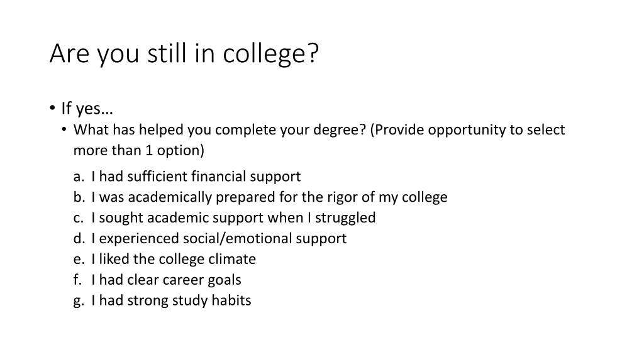The width and height of the screenshot is (644, 362).
Task: Click the letter 'c.' list marker
Action: coord(79,218)
